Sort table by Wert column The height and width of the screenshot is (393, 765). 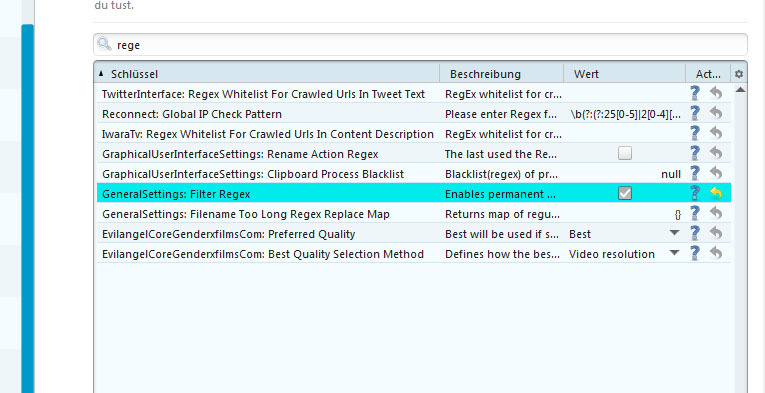tap(624, 74)
